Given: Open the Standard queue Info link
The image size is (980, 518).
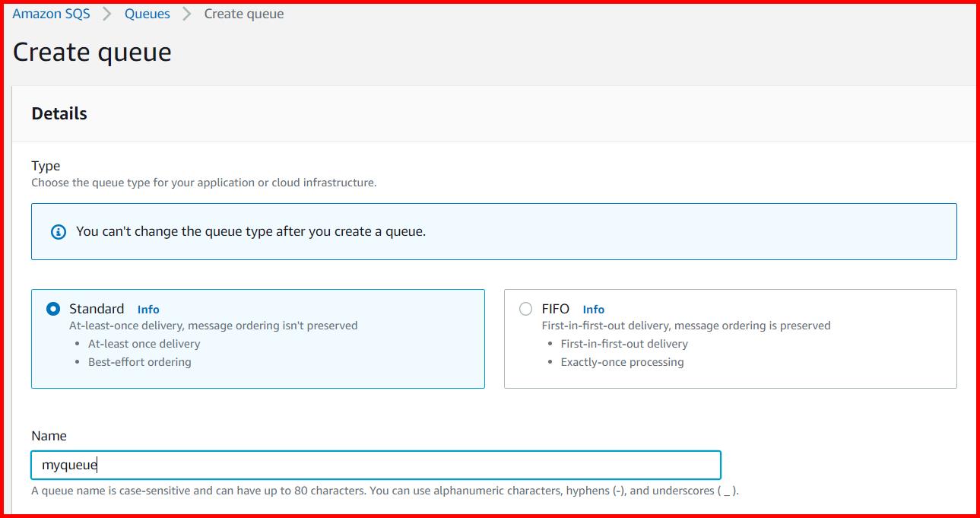Looking at the screenshot, I should coord(148,310).
